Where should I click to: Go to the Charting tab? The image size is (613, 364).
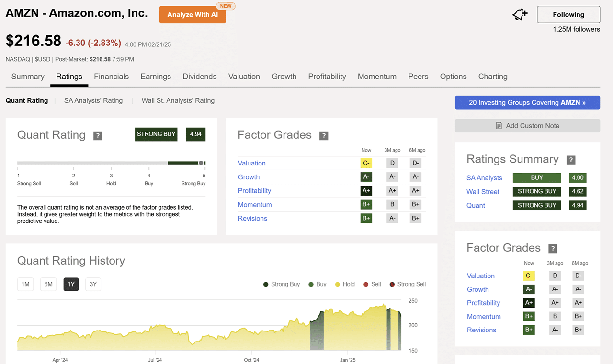click(x=493, y=77)
